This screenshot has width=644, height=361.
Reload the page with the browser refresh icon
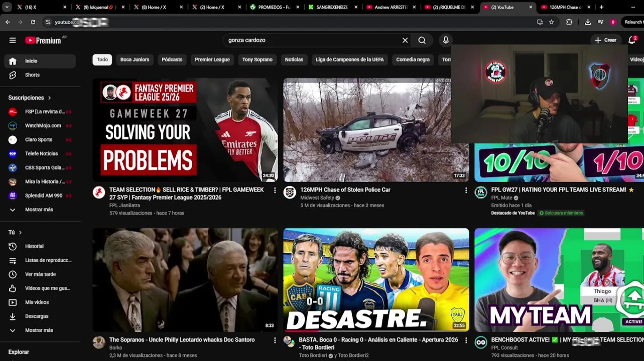(x=33, y=22)
